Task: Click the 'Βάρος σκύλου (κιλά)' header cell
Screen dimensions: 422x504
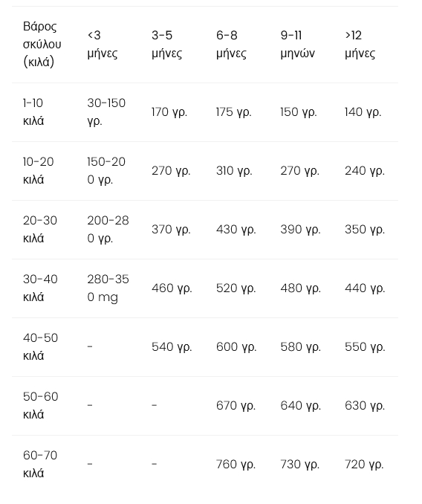Action: coord(42,45)
